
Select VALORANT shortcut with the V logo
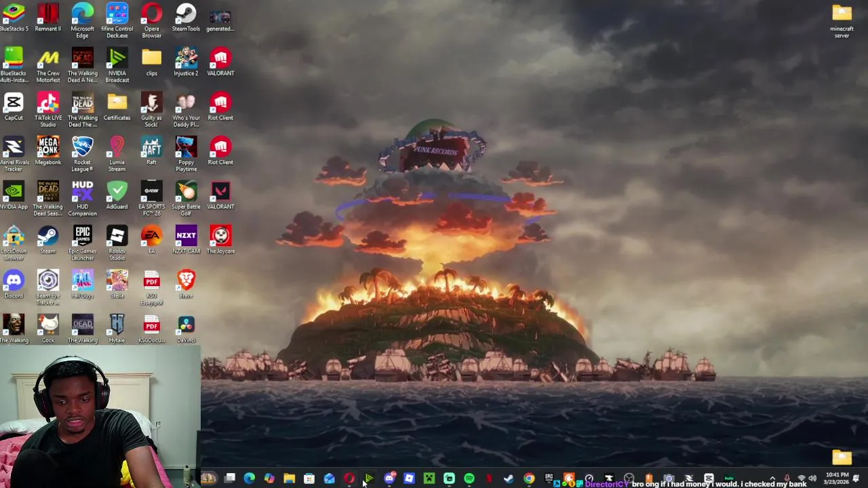220,196
